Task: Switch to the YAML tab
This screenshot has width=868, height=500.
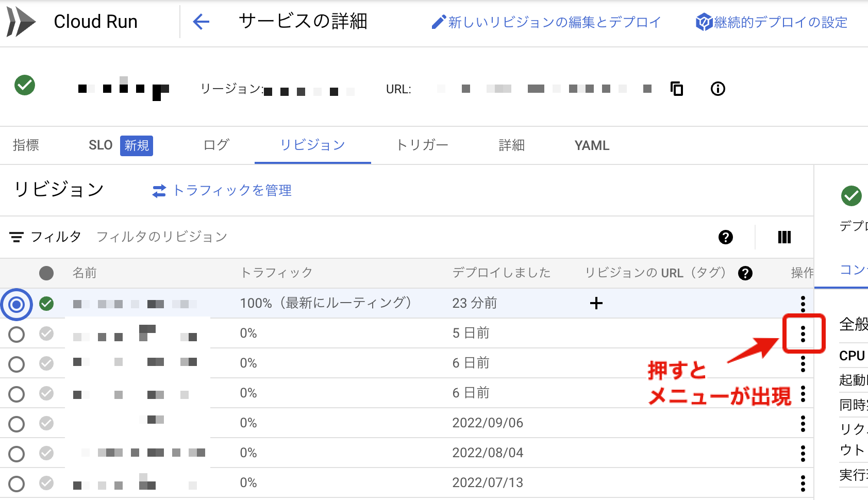Action: pyautogui.click(x=591, y=145)
